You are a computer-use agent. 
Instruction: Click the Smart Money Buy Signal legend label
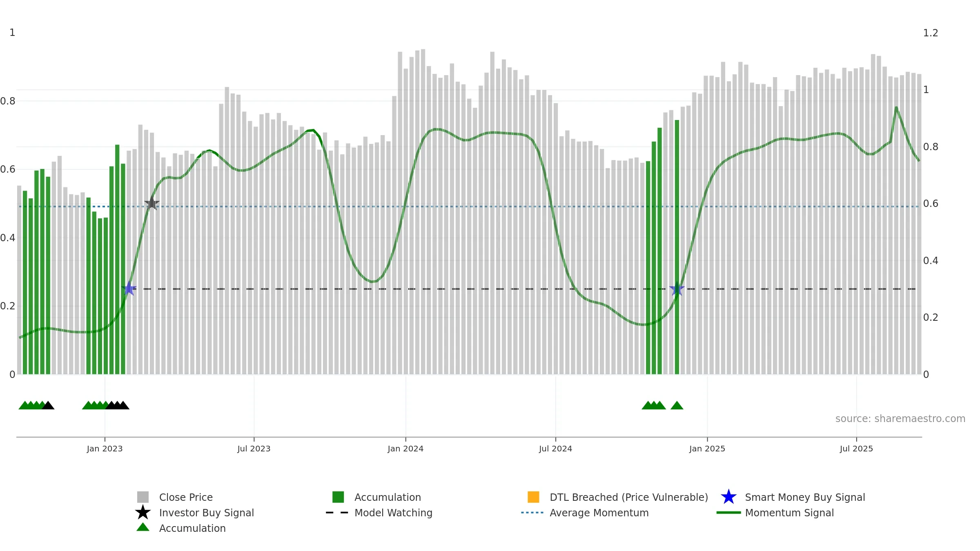pyautogui.click(x=805, y=497)
